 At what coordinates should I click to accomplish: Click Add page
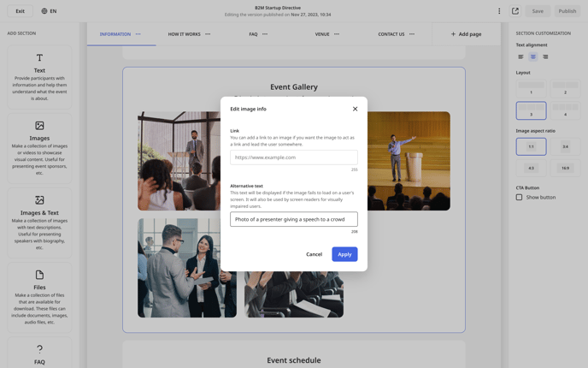click(466, 34)
